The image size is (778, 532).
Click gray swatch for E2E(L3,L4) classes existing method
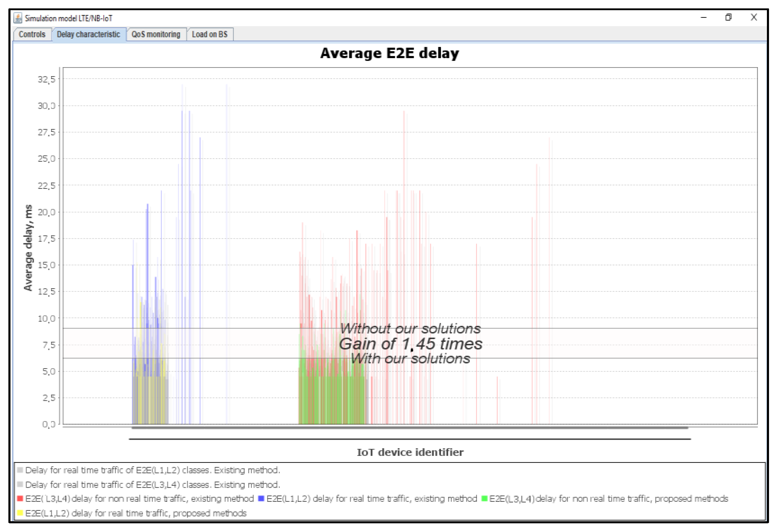coord(20,484)
